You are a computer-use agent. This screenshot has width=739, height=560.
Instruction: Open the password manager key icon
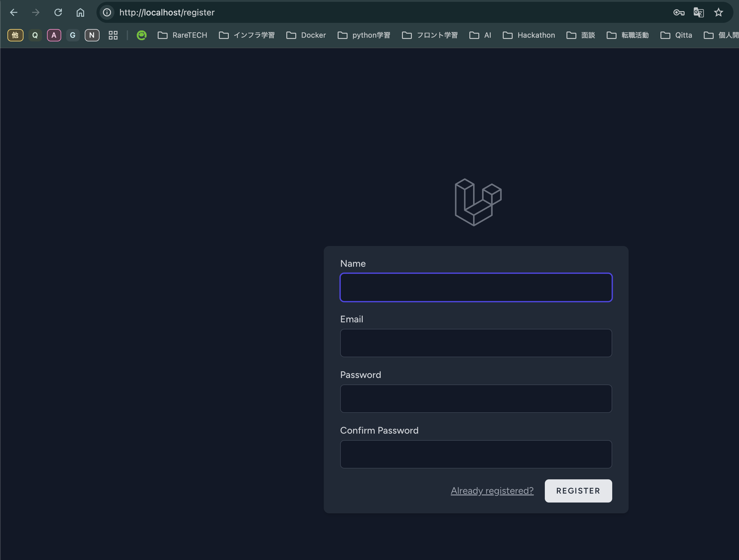tap(678, 12)
